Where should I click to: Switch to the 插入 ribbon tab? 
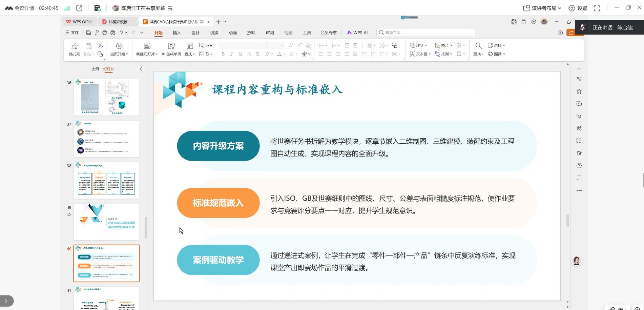point(177,33)
